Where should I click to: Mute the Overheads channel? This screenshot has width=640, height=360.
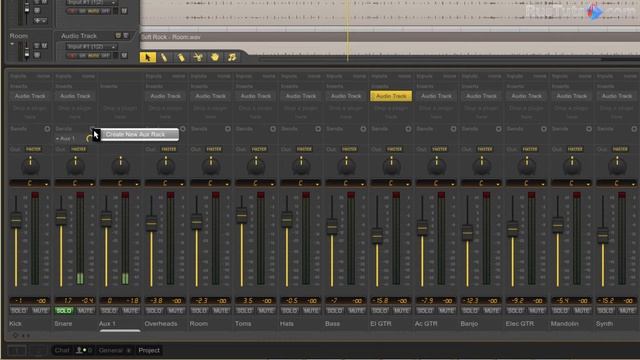click(x=176, y=311)
